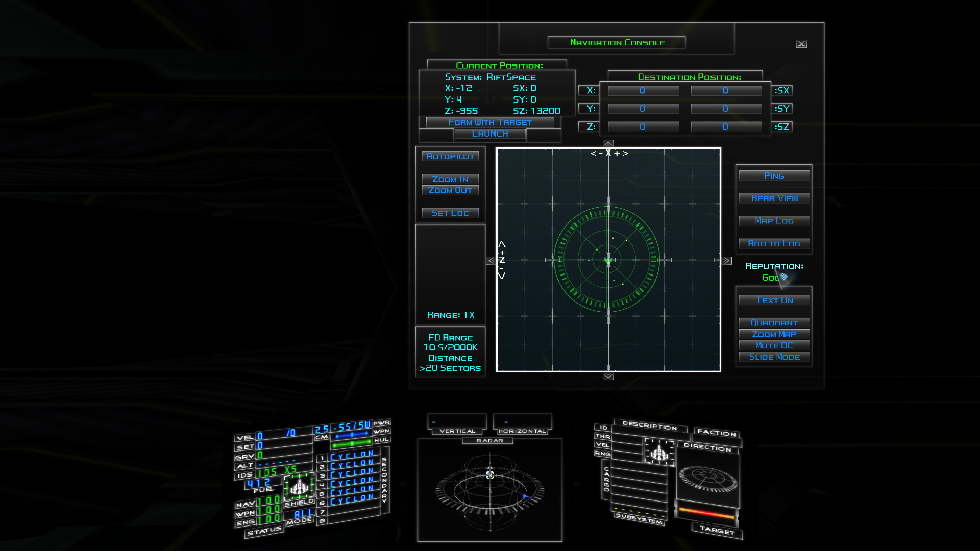This screenshot has height=551, width=980.
Task: Close the Navigation Console window
Action: (801, 44)
